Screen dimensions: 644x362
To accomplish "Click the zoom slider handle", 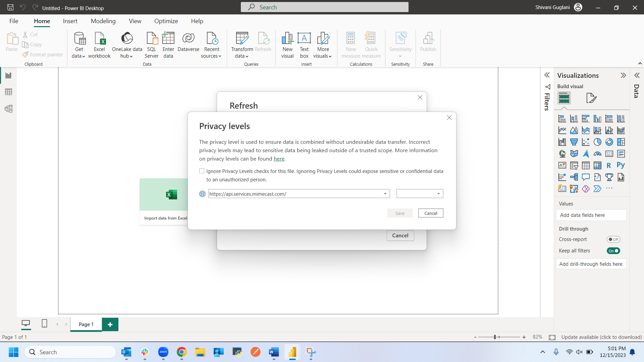I will (x=495, y=337).
